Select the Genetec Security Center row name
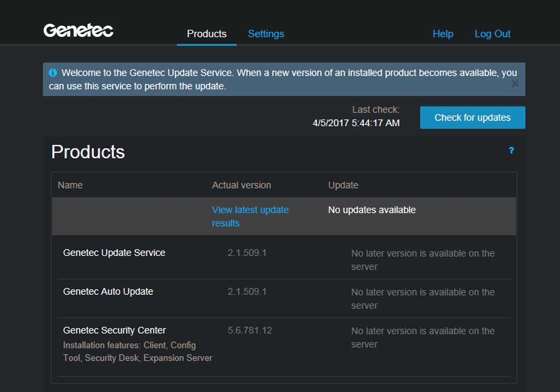 114,331
